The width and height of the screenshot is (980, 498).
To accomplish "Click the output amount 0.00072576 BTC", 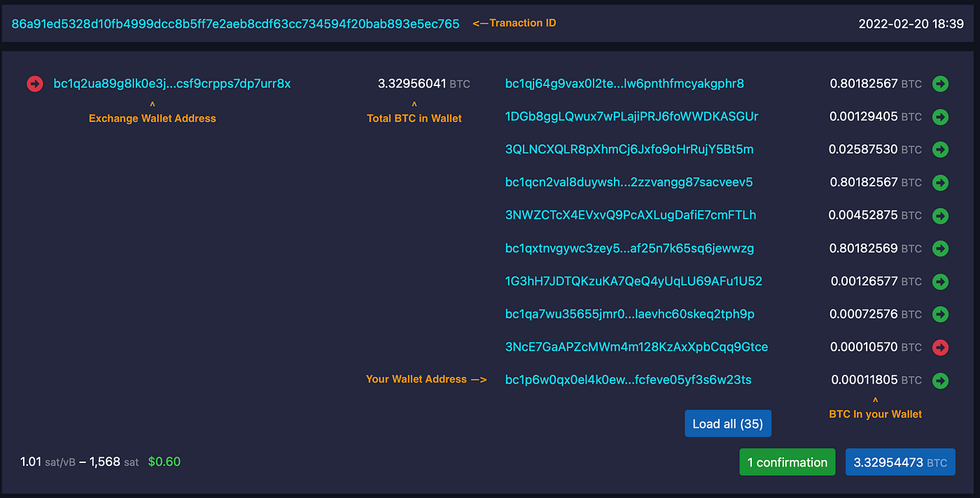I will click(x=876, y=314).
